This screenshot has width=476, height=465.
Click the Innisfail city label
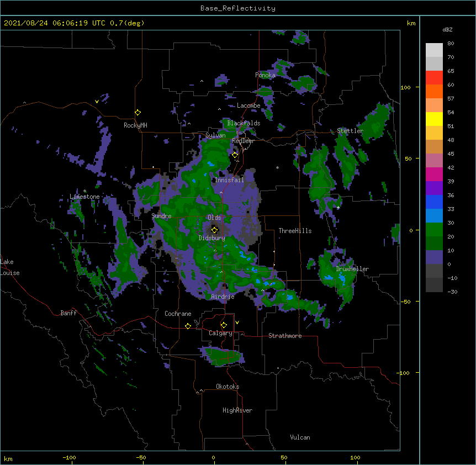[x=229, y=180]
